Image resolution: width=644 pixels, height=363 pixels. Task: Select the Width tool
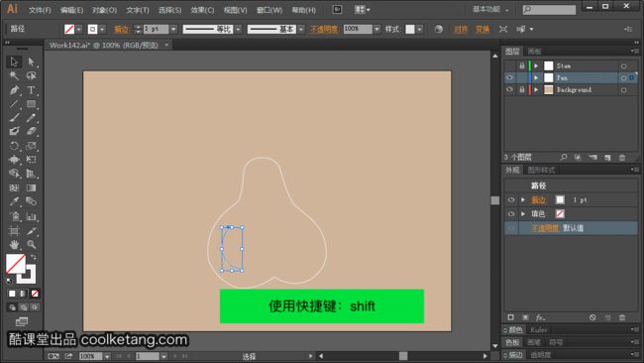coord(14,160)
